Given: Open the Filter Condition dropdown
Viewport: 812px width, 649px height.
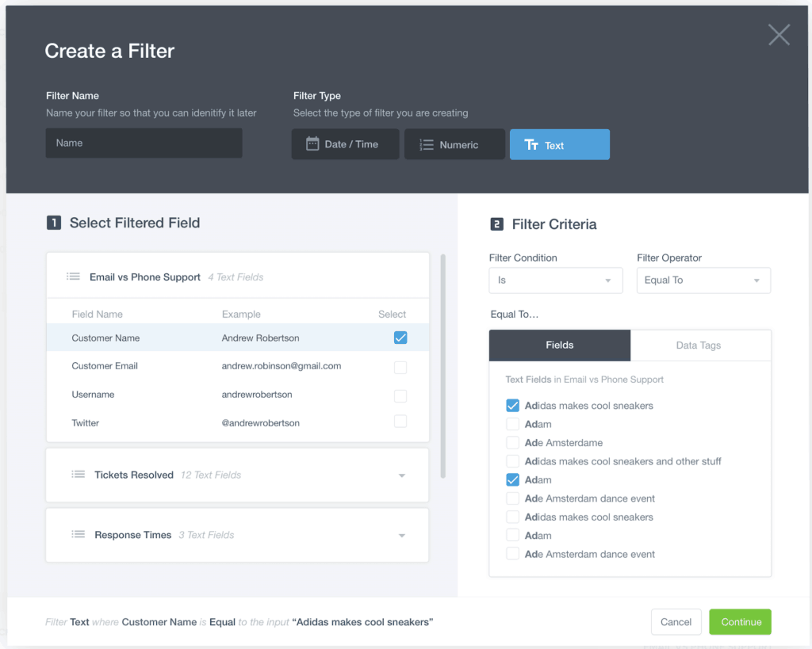Looking at the screenshot, I should [555, 281].
